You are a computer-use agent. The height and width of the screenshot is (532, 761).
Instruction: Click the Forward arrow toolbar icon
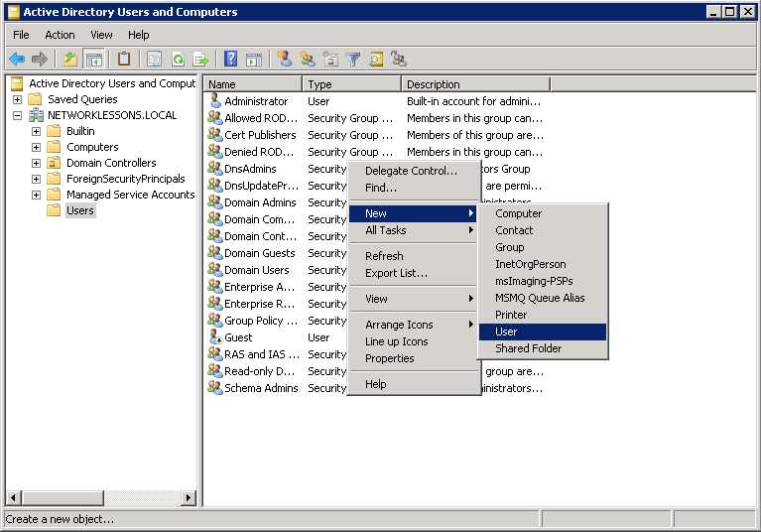pos(40,60)
